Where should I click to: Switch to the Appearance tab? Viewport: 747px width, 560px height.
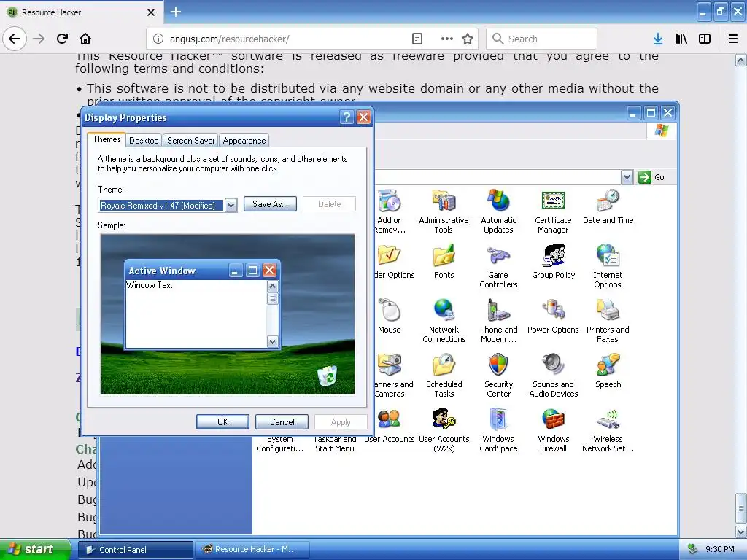pyautogui.click(x=244, y=141)
